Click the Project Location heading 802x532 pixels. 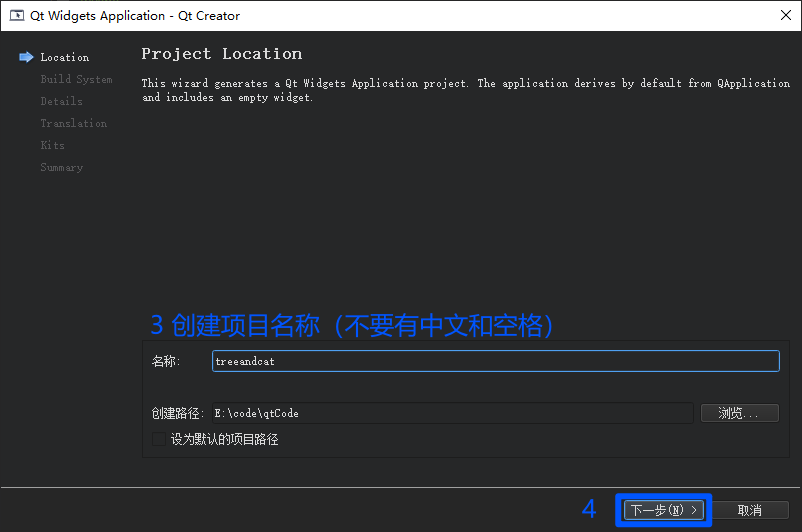tap(221, 54)
